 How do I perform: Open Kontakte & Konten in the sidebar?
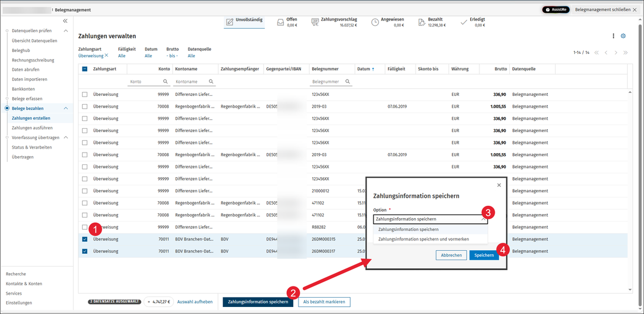(24, 284)
